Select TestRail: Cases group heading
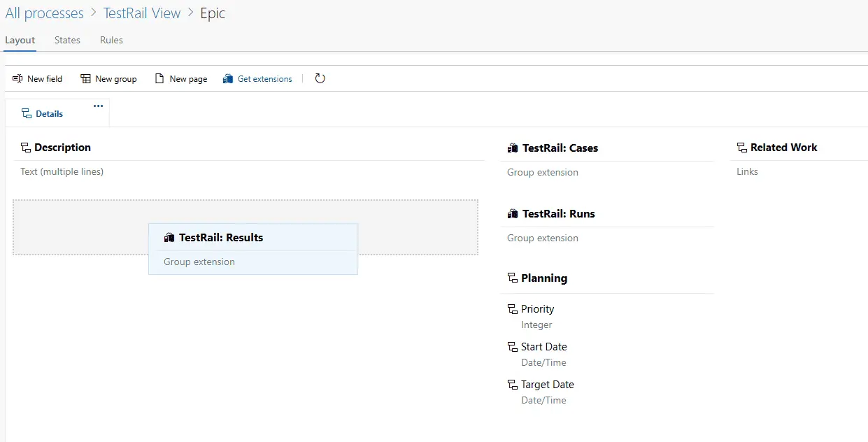 tap(560, 148)
